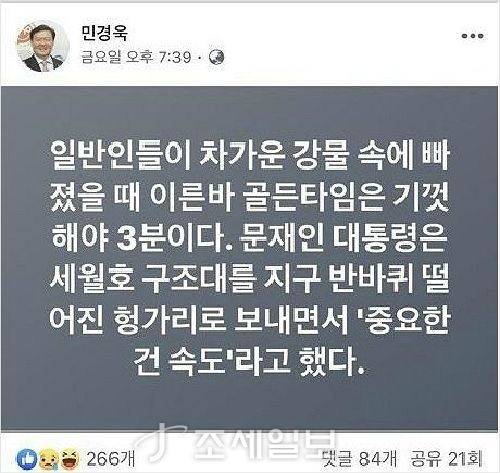Click the word 일반인들이 at the post start
The image size is (500, 473).
(x=120, y=156)
